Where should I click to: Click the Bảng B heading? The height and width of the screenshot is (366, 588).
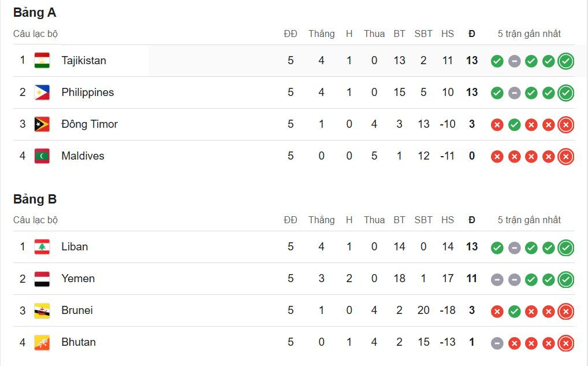coord(35,199)
